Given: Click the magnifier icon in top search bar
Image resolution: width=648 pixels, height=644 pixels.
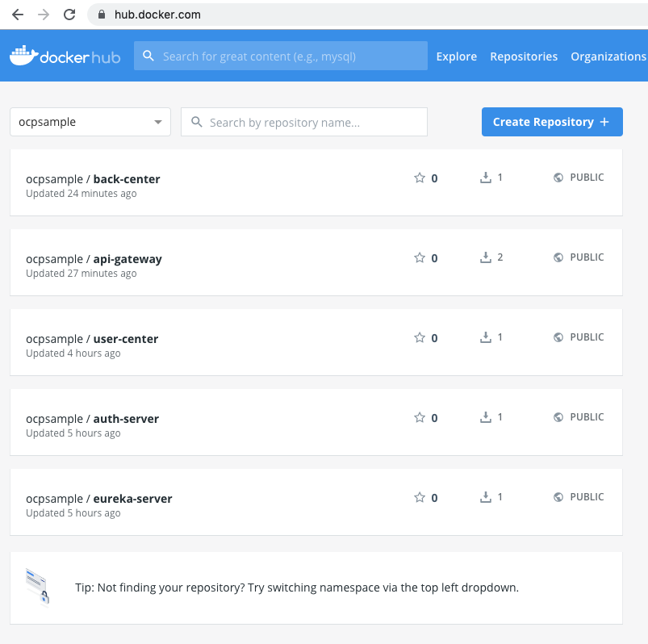Looking at the screenshot, I should [148, 56].
